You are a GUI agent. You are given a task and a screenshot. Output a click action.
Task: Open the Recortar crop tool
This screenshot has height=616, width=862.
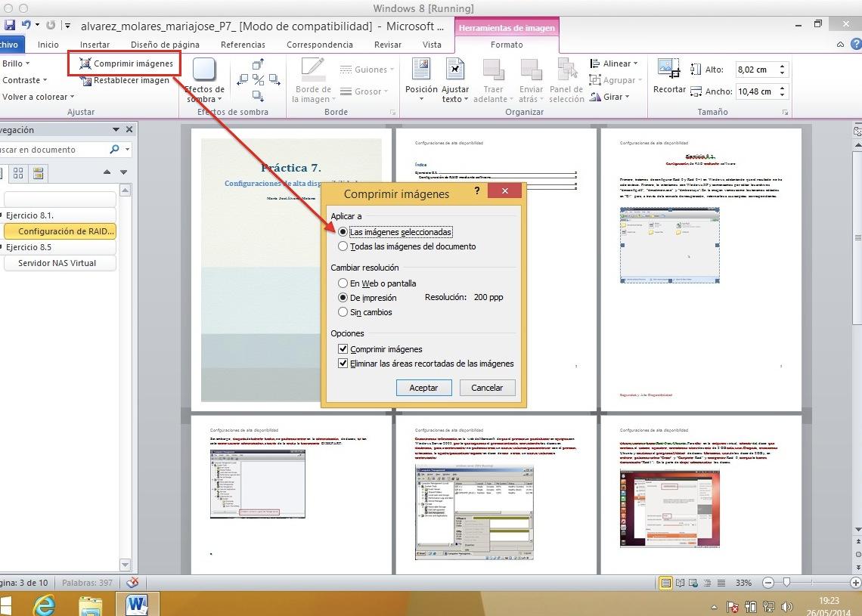[669, 77]
